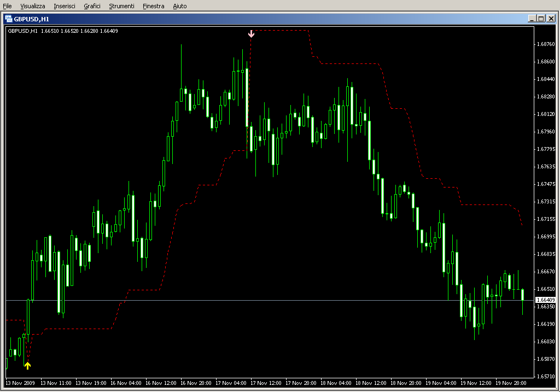Click price scale value 1.67635
Screen dimensions: 560x392
546,166
